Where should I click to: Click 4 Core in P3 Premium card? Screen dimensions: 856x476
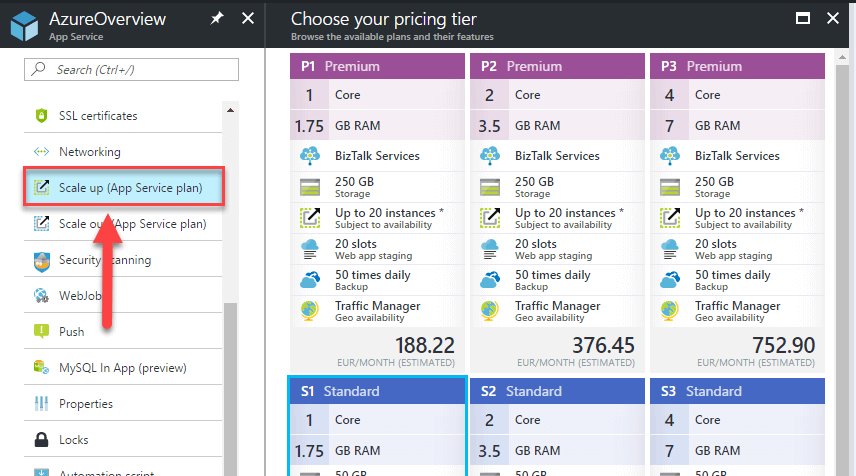[x=738, y=94]
